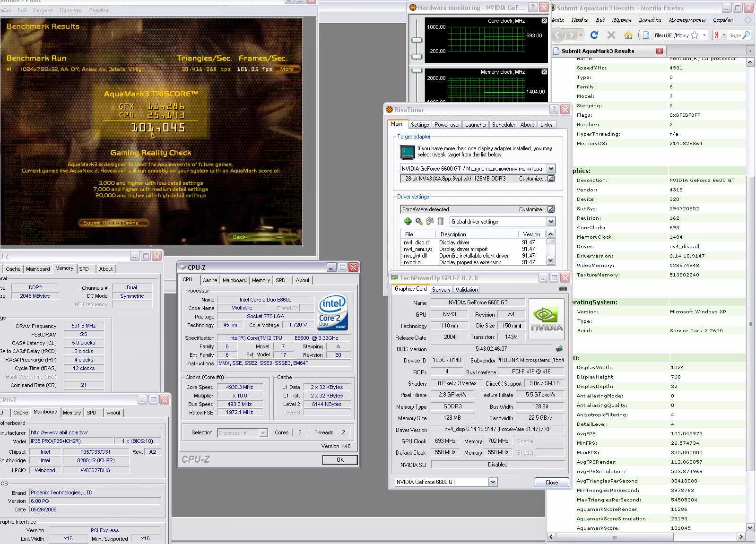This screenshot has height=544, width=756.
Task: Open the SPD tab in CPU-Z memory window
Action: [x=84, y=269]
